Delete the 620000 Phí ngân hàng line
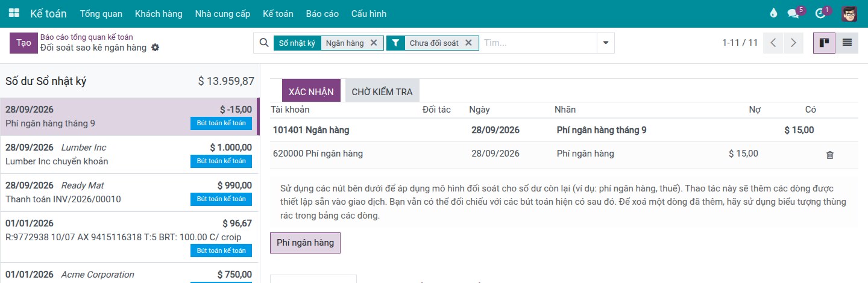 pos(829,155)
